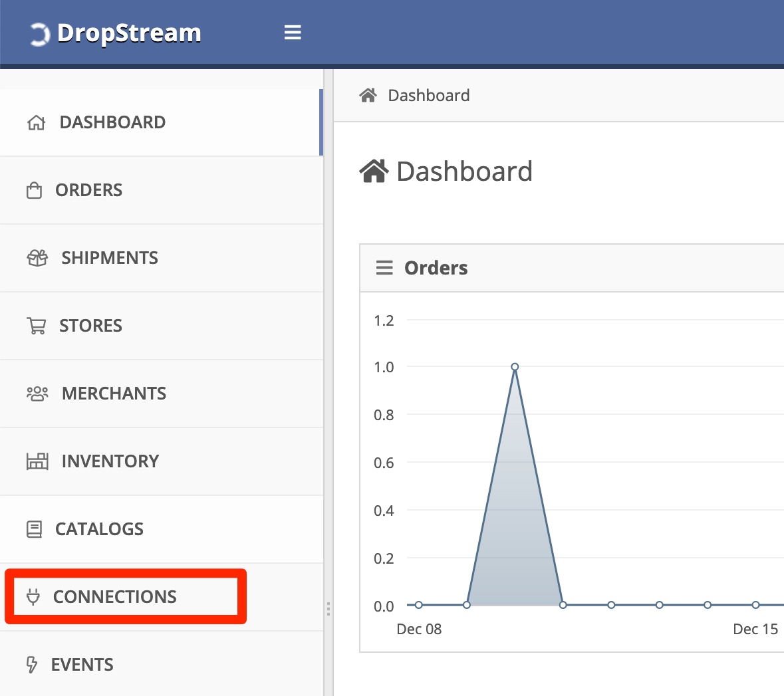The height and width of the screenshot is (696, 784).
Task: Click the Dashboard breadcrumb link
Action: click(428, 95)
